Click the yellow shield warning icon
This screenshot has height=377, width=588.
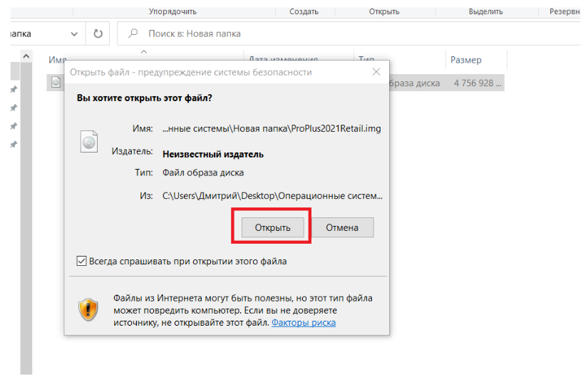click(x=88, y=309)
